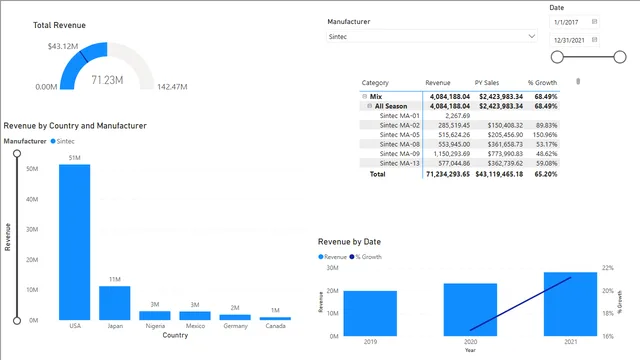Edit the end date field 12/31/2021
640x360 pixels.
coord(574,40)
